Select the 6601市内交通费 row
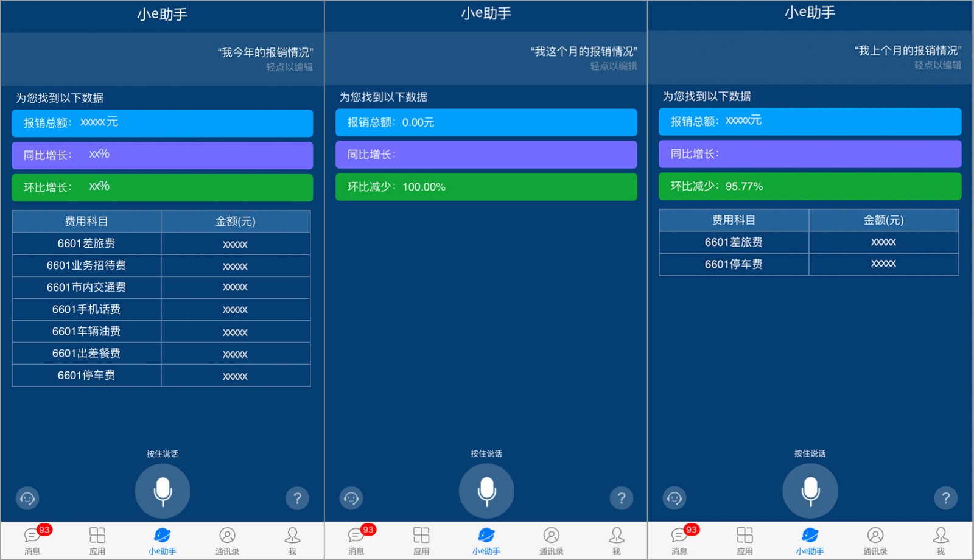 (x=161, y=287)
